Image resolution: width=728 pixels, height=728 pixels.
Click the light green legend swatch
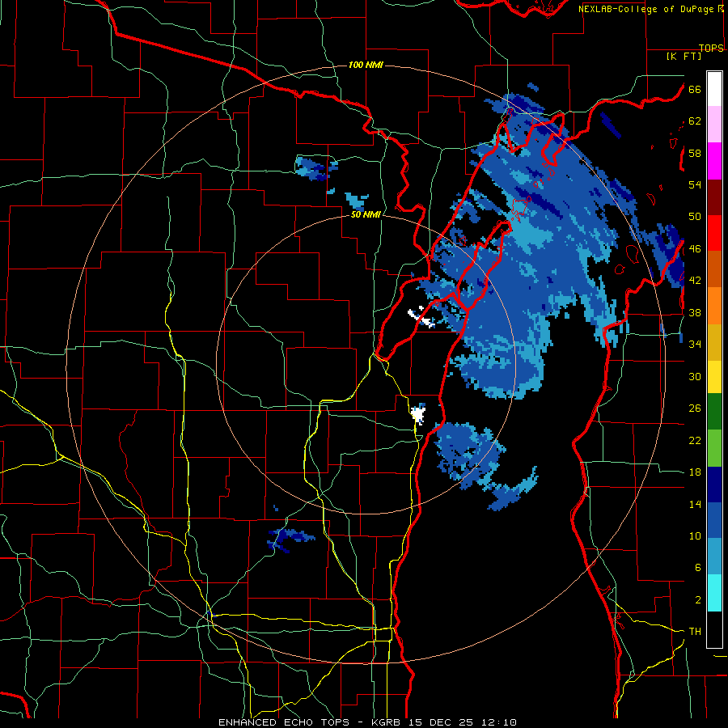[714, 448]
